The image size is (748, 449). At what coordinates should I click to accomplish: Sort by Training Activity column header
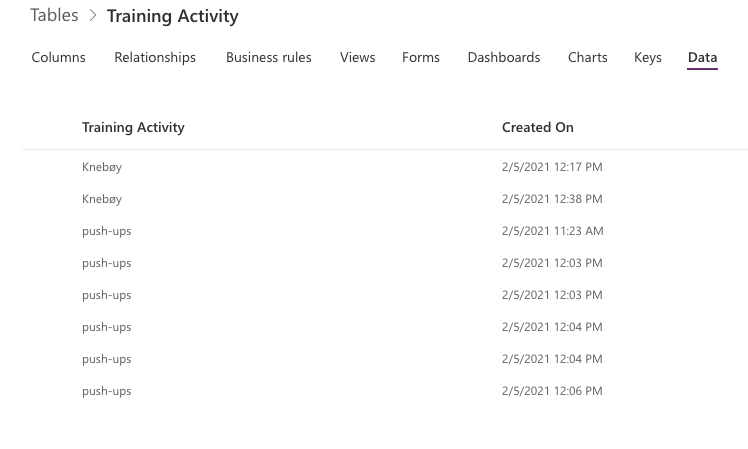coord(133,127)
